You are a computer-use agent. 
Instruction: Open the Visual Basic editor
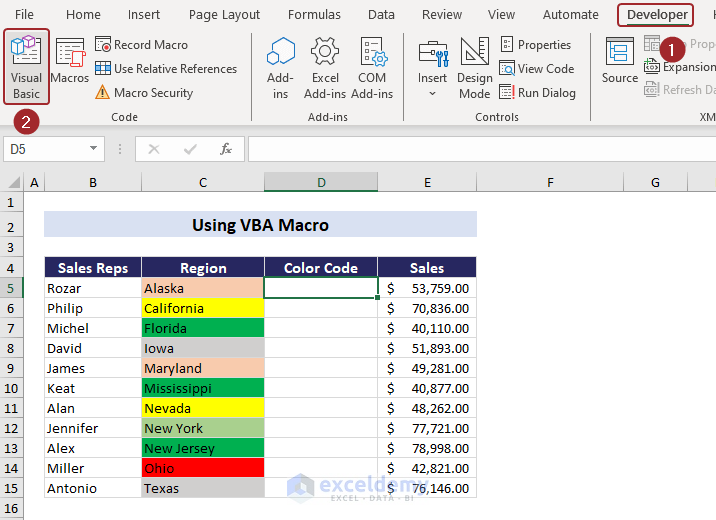[26, 67]
